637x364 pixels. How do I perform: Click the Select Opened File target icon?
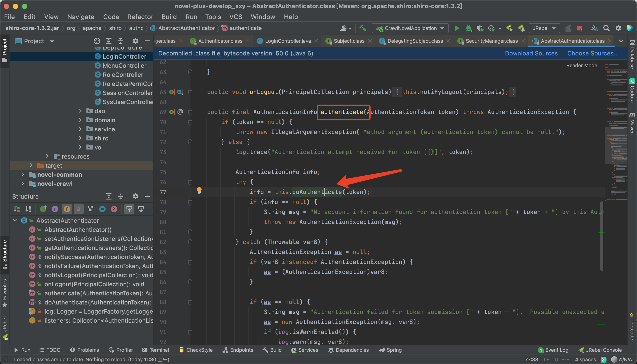(x=97, y=41)
